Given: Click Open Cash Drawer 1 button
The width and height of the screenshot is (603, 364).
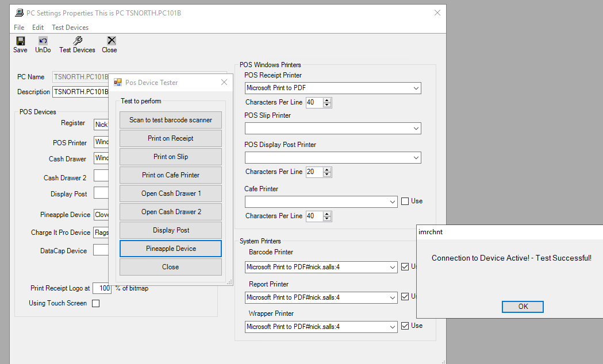Looking at the screenshot, I should coord(171,193).
